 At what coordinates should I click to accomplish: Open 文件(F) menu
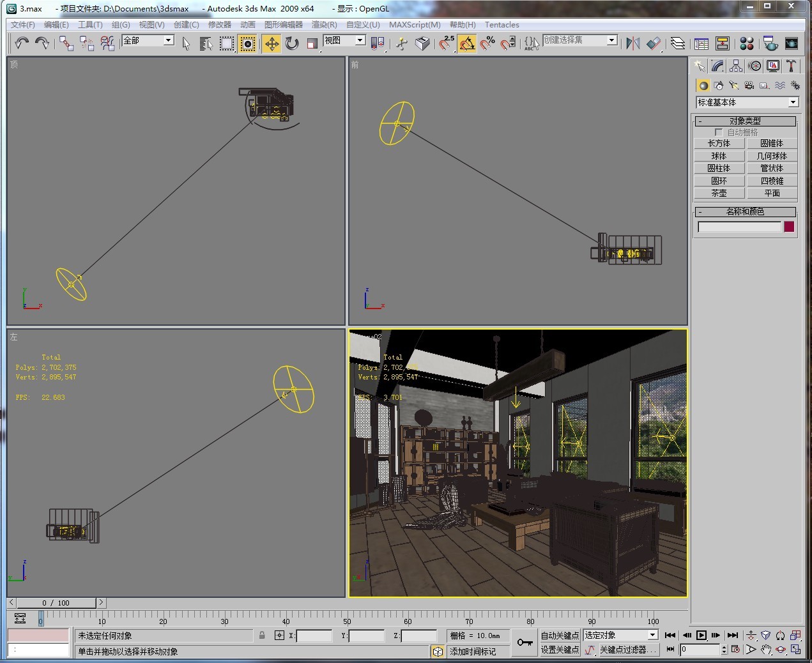(x=23, y=25)
